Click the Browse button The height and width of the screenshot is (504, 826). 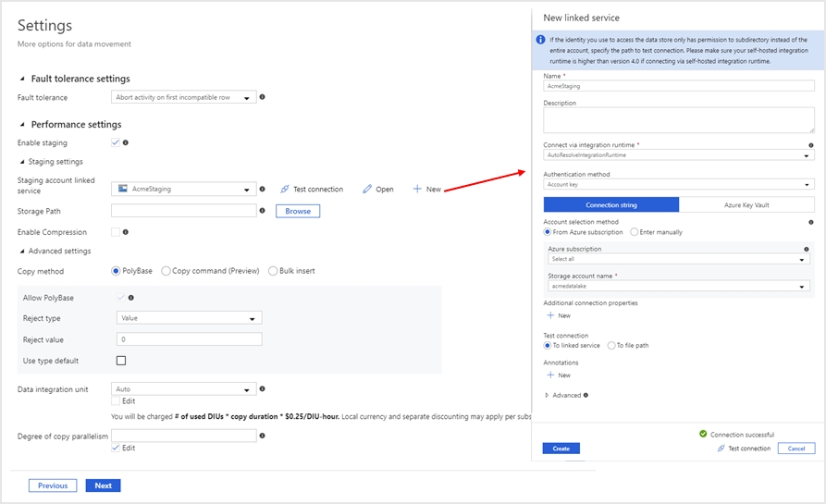(298, 211)
